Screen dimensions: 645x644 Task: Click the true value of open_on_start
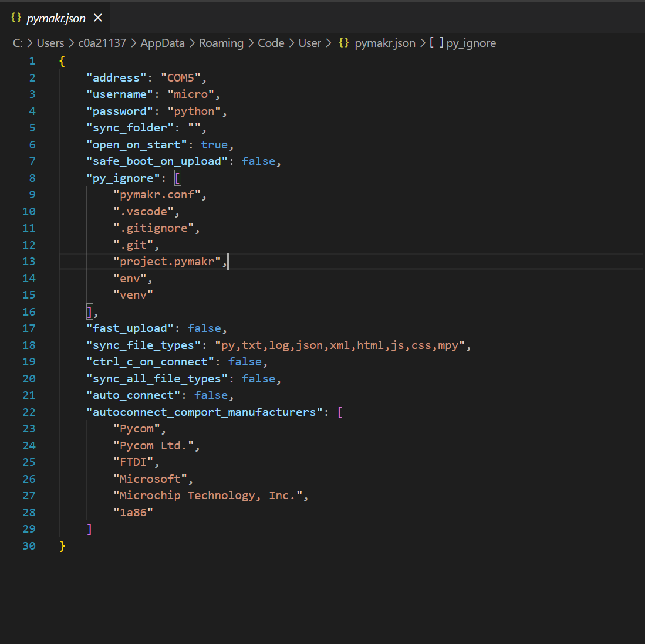[x=214, y=145]
